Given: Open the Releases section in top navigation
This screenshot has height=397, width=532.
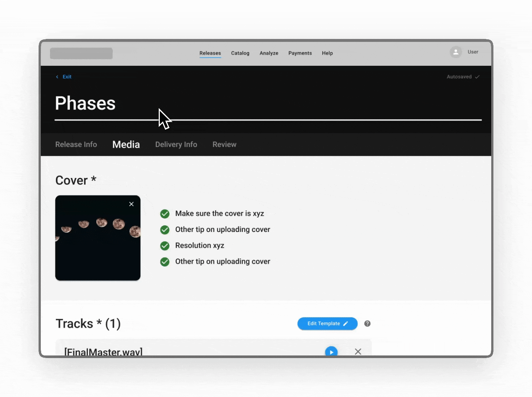Looking at the screenshot, I should pos(210,53).
